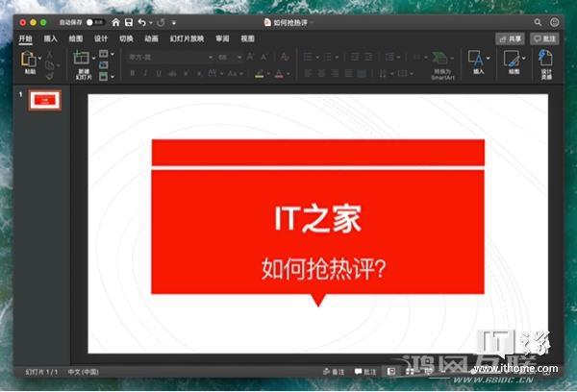Toggle subscript formatting
Image resolution: width=577 pixels, height=392 pixels.
(x=199, y=74)
